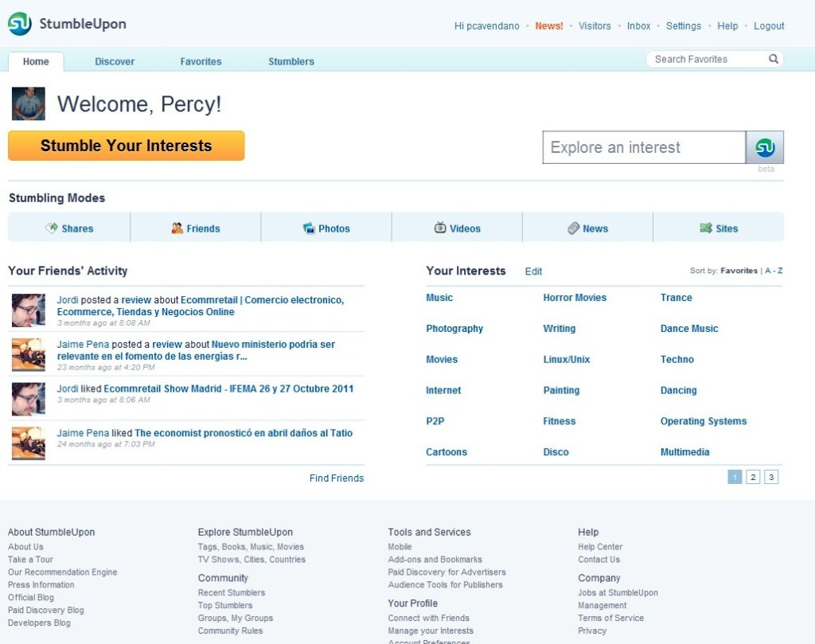The image size is (815, 644).
Task: Click Percy's profile picture thumbnail
Action: (x=29, y=104)
